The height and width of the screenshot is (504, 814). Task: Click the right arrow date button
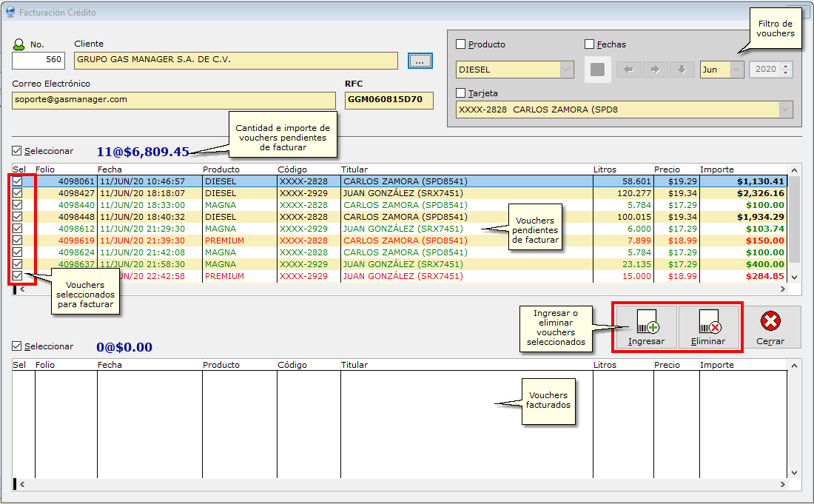pos(655,70)
